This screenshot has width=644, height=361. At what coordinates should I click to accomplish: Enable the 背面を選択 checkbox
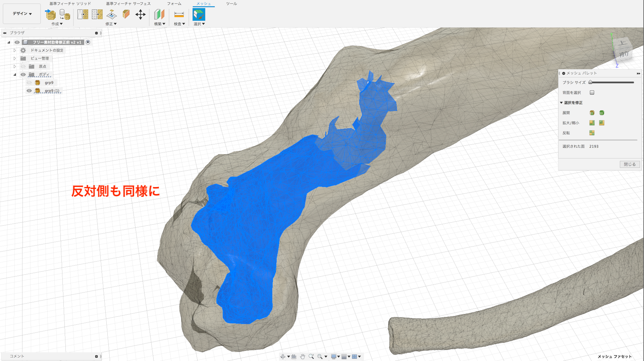592,93
